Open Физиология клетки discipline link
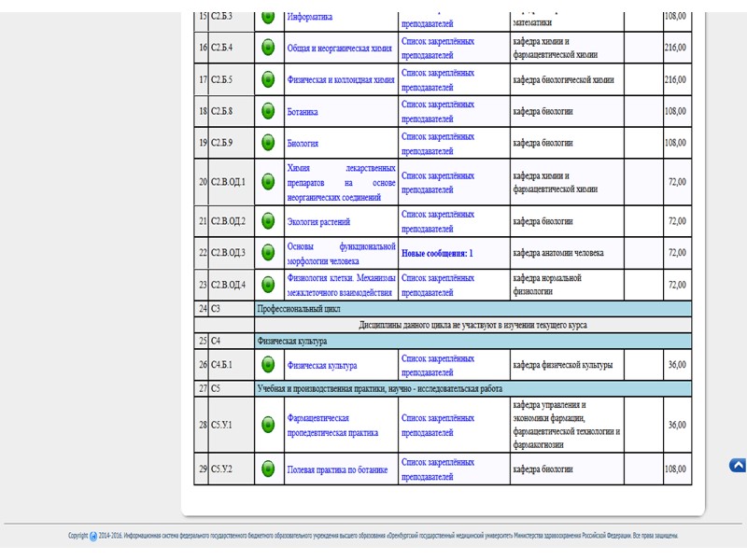The image size is (747, 560). (341, 285)
